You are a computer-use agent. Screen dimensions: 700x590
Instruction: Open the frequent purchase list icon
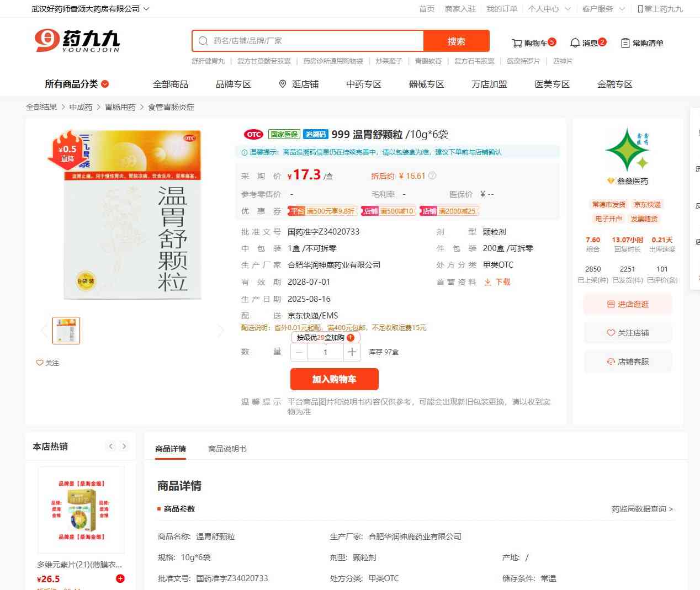point(625,43)
